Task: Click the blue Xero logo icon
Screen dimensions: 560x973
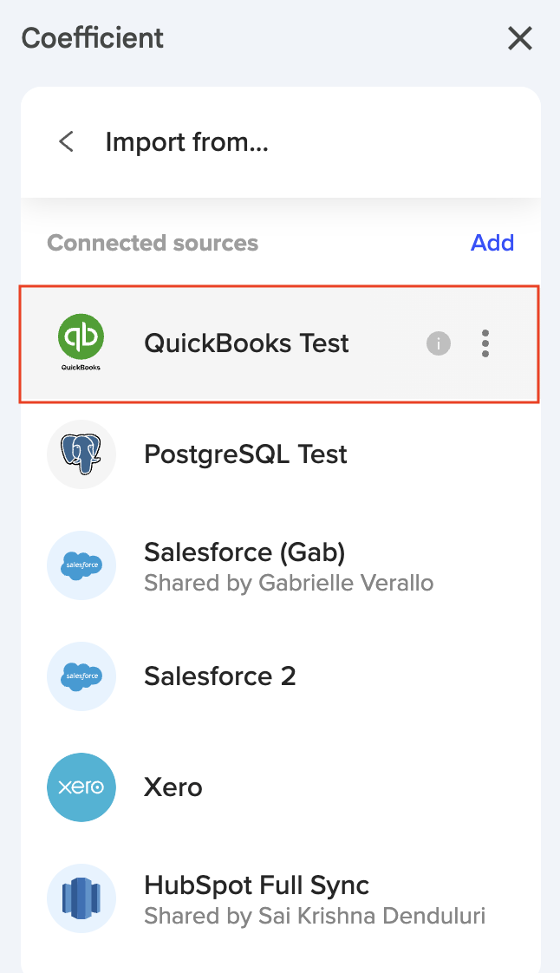Action: [x=81, y=787]
